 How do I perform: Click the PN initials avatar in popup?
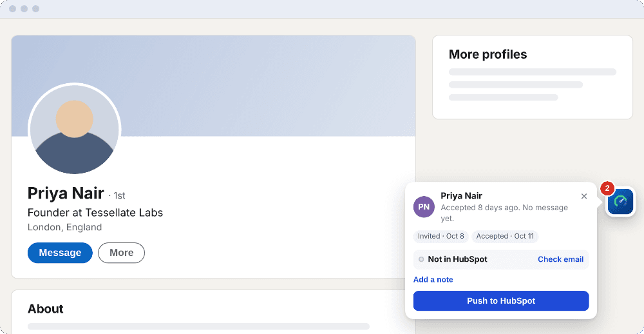tap(424, 207)
